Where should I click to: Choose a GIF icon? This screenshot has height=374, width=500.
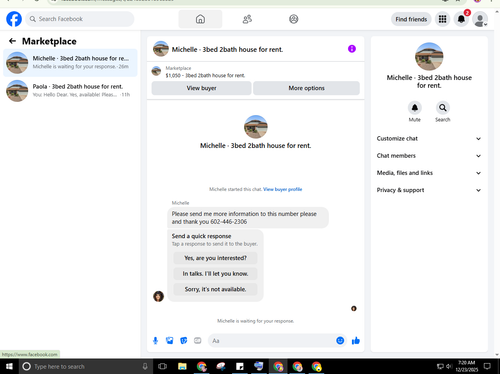(198, 341)
